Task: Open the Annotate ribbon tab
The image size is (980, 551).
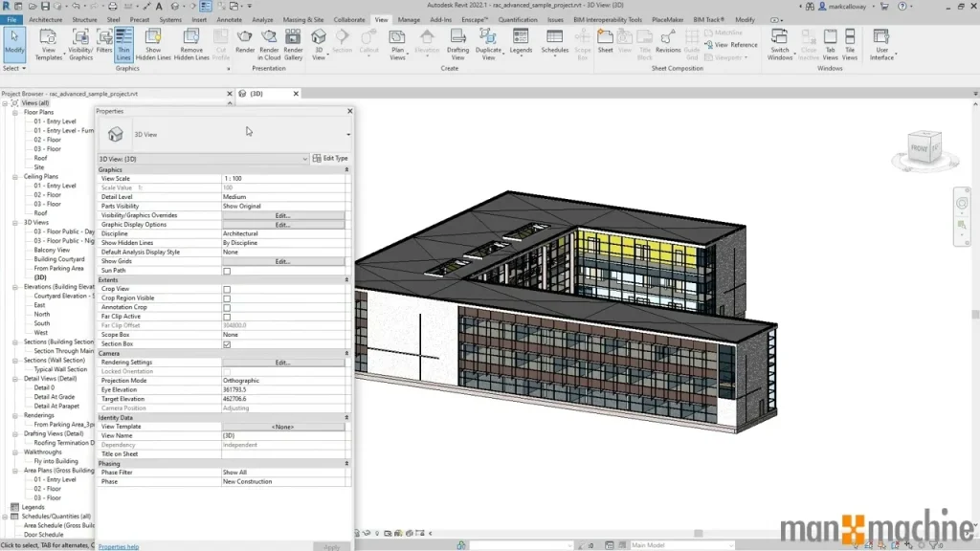Action: 229,19
